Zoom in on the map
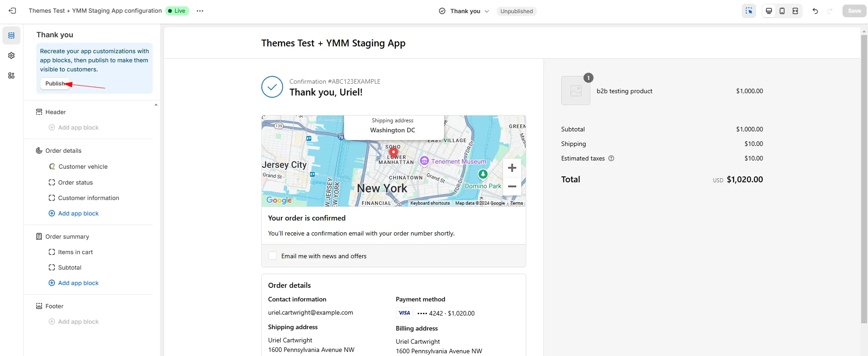 click(512, 168)
